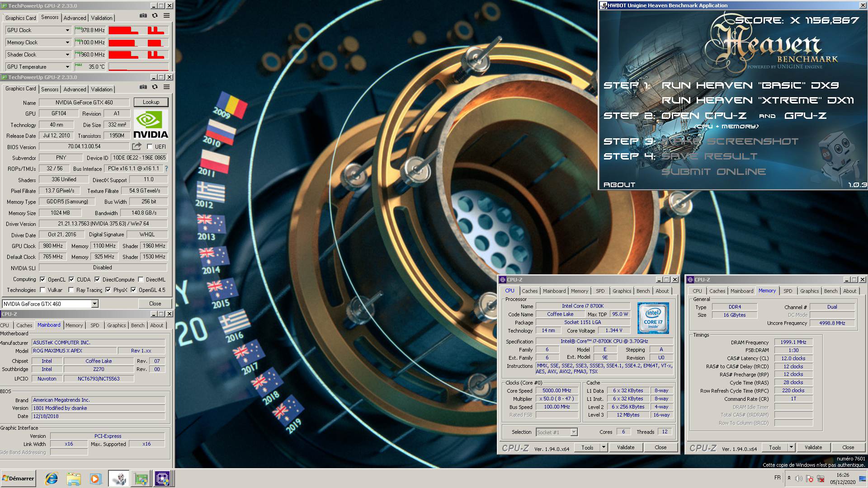
Task: Switch to Validation tab in GPU-Z Graphics Card window
Action: [x=102, y=89]
